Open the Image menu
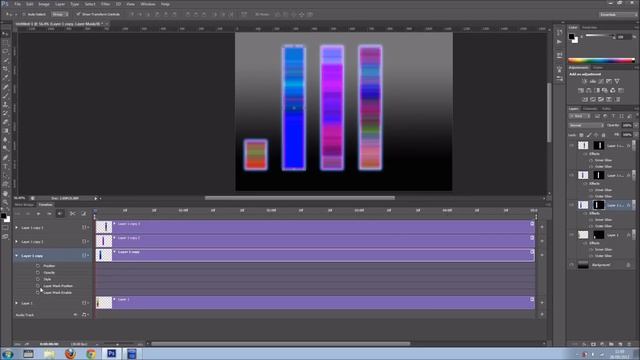Viewport: 640px width, 360px height. [44, 4]
